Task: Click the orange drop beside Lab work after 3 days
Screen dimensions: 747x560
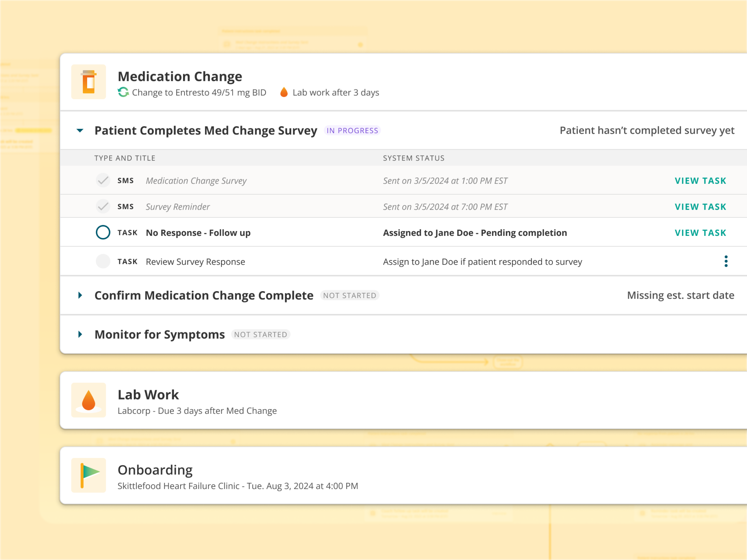Action: pyautogui.click(x=284, y=92)
